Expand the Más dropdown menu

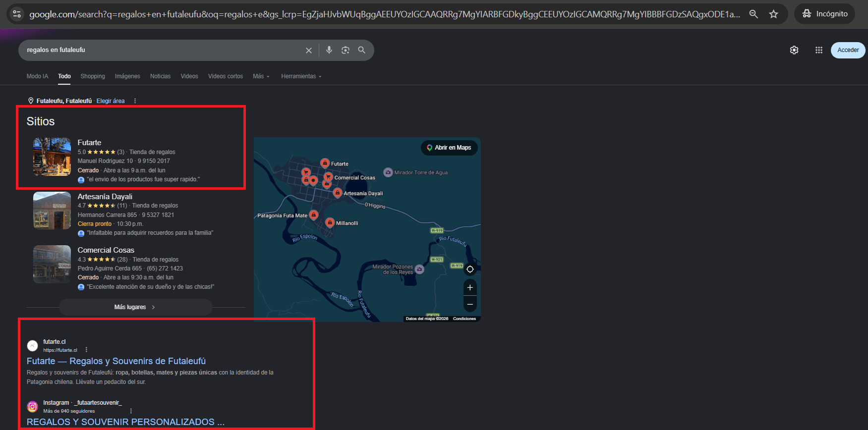coord(261,76)
